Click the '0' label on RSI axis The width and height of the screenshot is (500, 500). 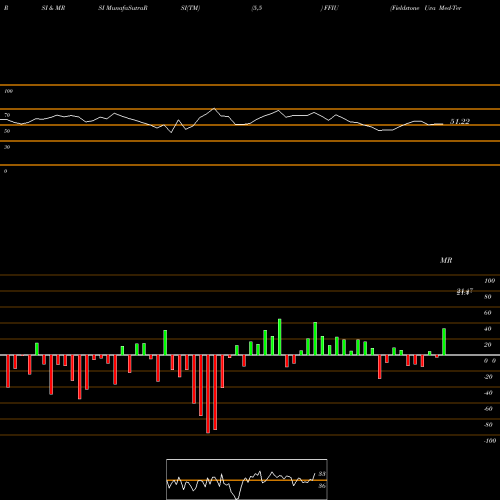coord(5,171)
